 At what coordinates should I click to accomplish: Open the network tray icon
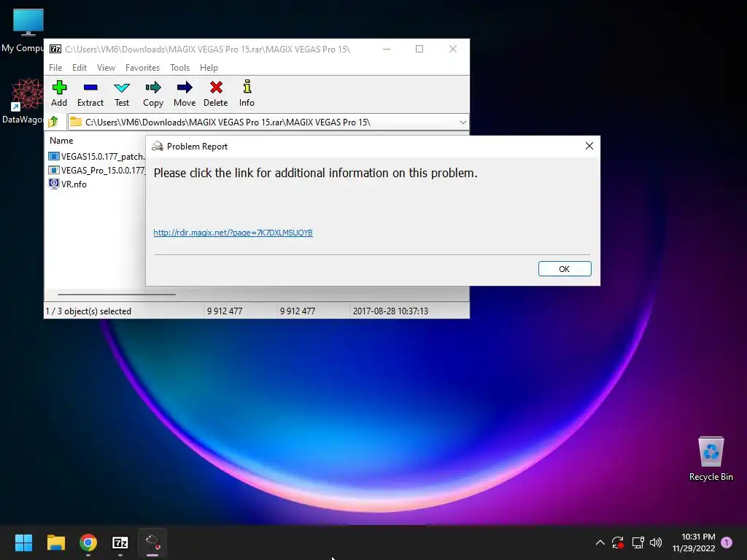[638, 542]
